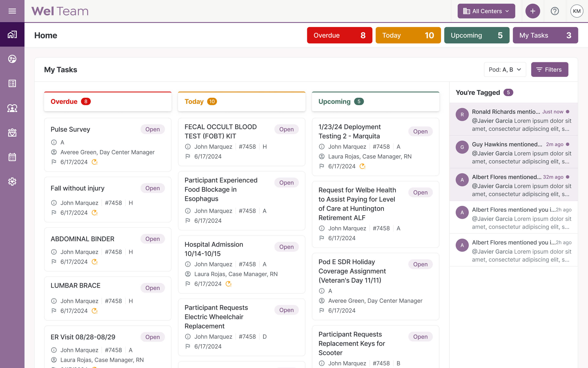Click info icon on Pod E SDR Holiday card
The image size is (588, 368).
pos(322,291)
